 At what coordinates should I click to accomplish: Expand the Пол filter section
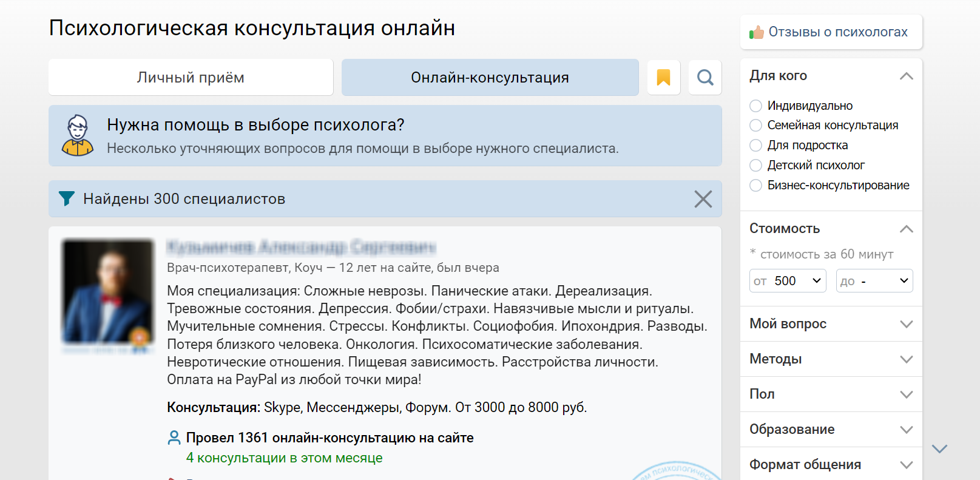pyautogui.click(x=831, y=394)
